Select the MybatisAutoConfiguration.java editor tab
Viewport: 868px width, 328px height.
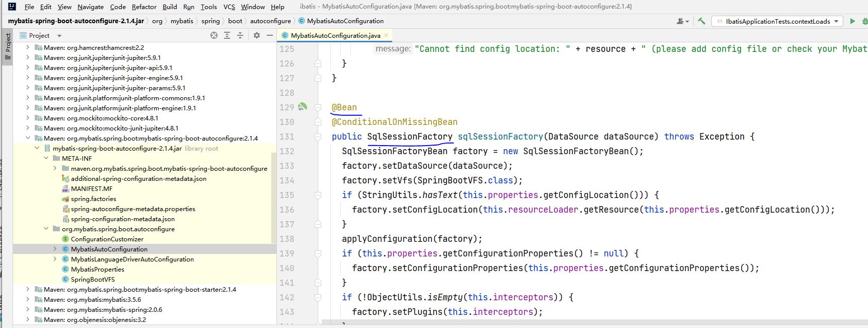[335, 35]
